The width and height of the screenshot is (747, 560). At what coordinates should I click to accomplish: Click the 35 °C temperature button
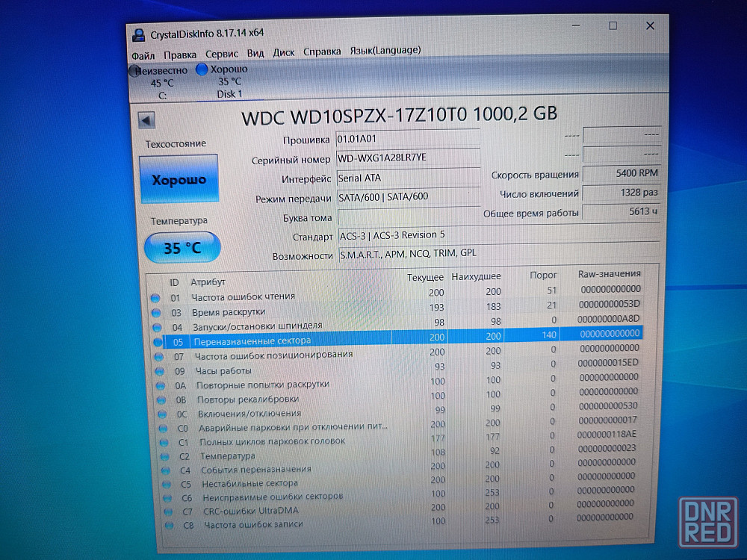pos(182,248)
